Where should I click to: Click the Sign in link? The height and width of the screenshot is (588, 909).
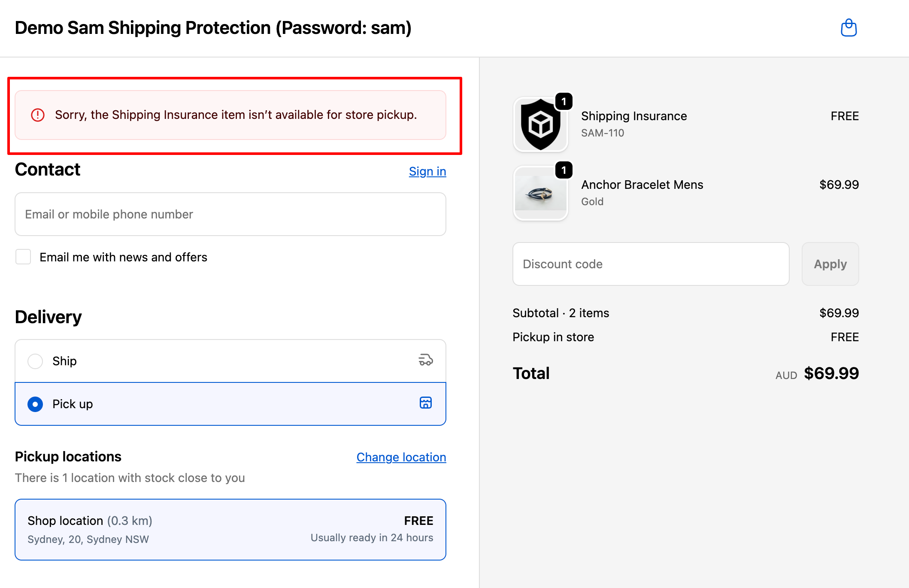point(427,171)
